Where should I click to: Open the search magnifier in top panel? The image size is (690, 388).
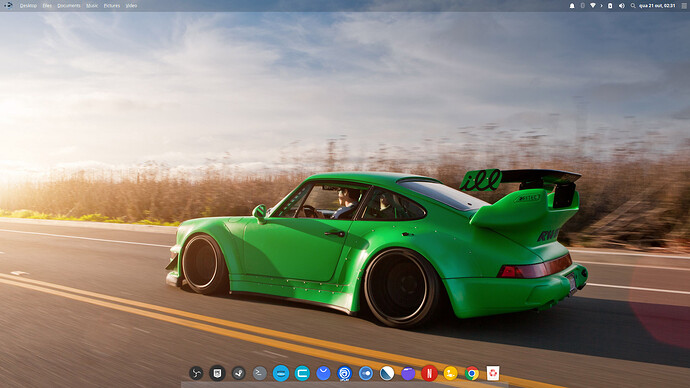pyautogui.click(x=633, y=6)
